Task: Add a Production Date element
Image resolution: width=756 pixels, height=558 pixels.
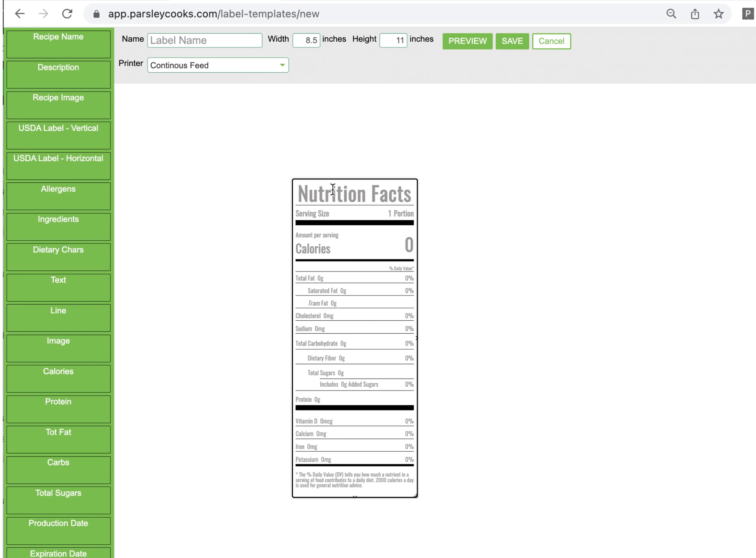Action: [58, 530]
